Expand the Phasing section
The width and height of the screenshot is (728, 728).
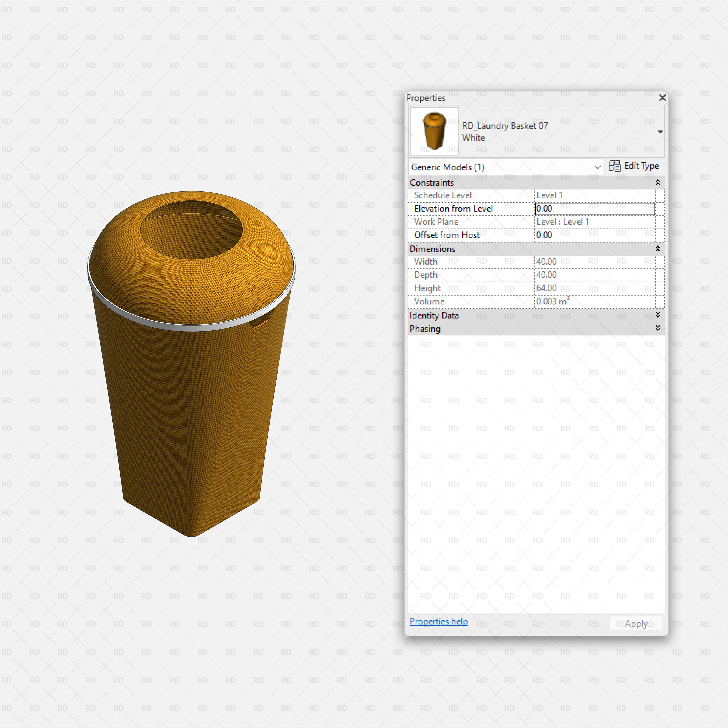coord(657,328)
